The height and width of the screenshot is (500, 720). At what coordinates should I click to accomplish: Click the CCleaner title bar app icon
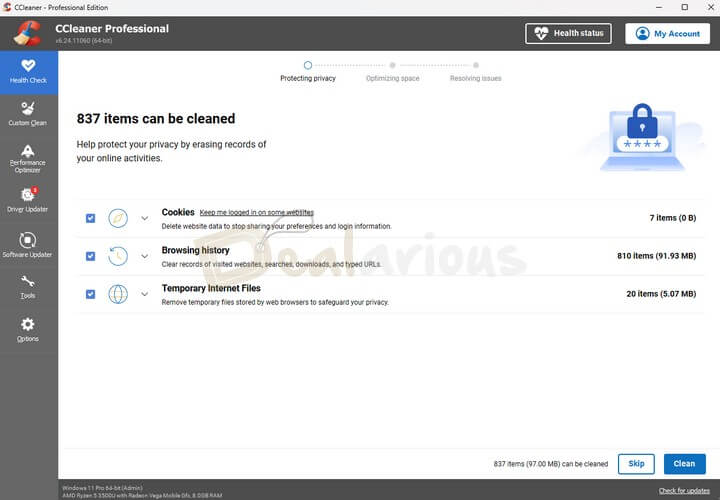[7, 7]
